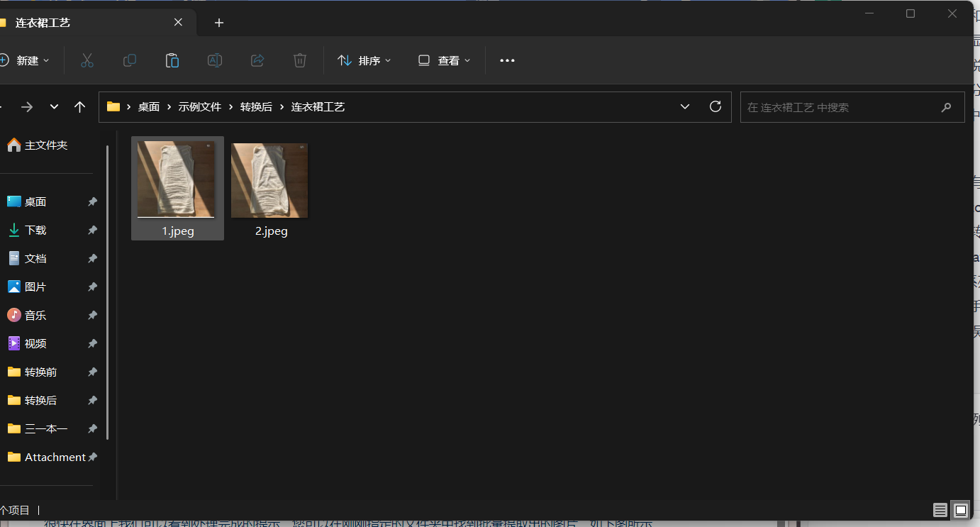This screenshot has height=527, width=980.
Task: Open the 新建 dropdown
Action: click(x=28, y=60)
